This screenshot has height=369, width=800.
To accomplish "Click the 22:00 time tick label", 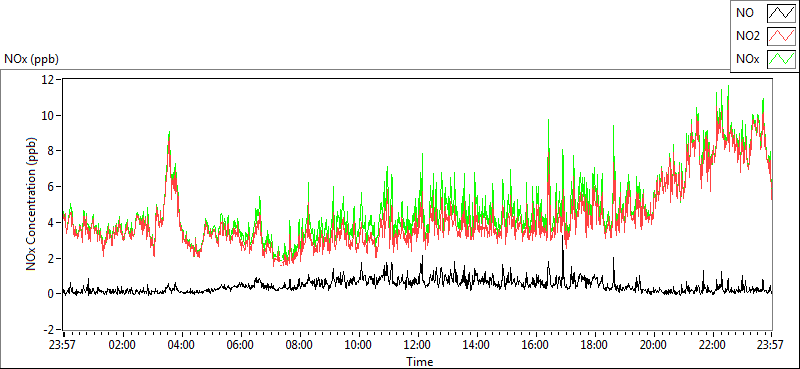I will pyautogui.click(x=713, y=344).
